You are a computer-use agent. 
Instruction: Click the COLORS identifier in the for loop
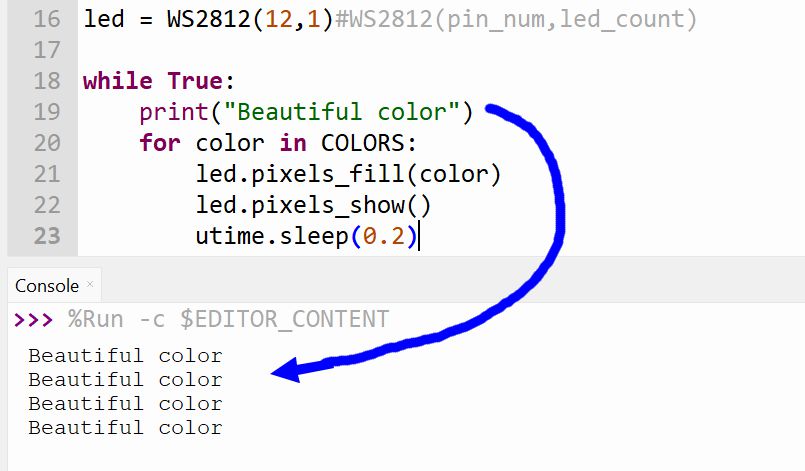click(x=362, y=143)
